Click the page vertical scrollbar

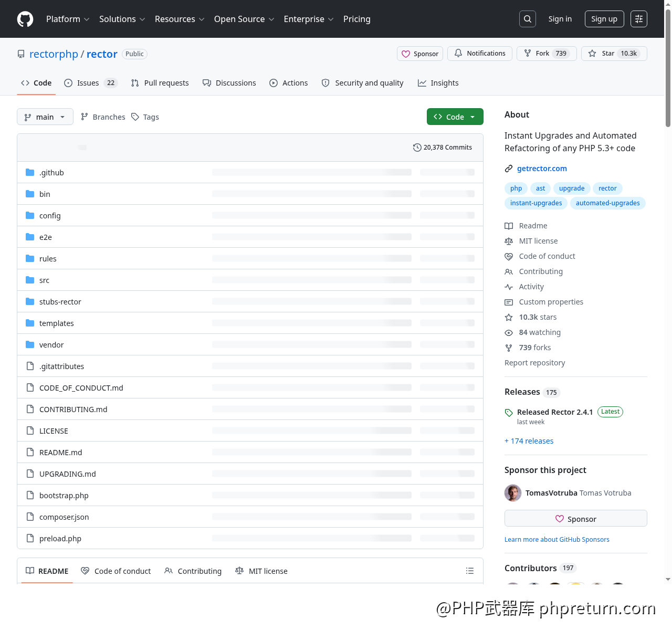click(x=668, y=68)
